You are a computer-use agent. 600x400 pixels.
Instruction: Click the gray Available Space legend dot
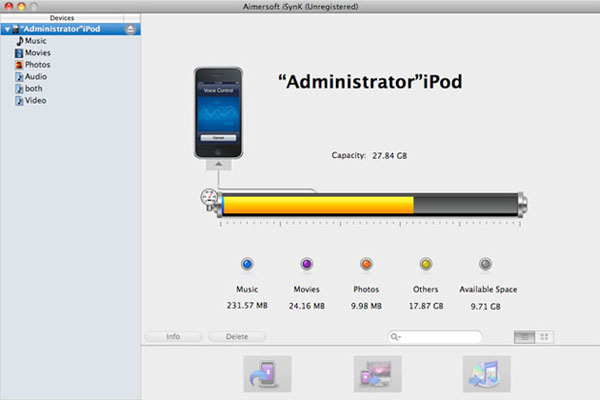pos(485,264)
